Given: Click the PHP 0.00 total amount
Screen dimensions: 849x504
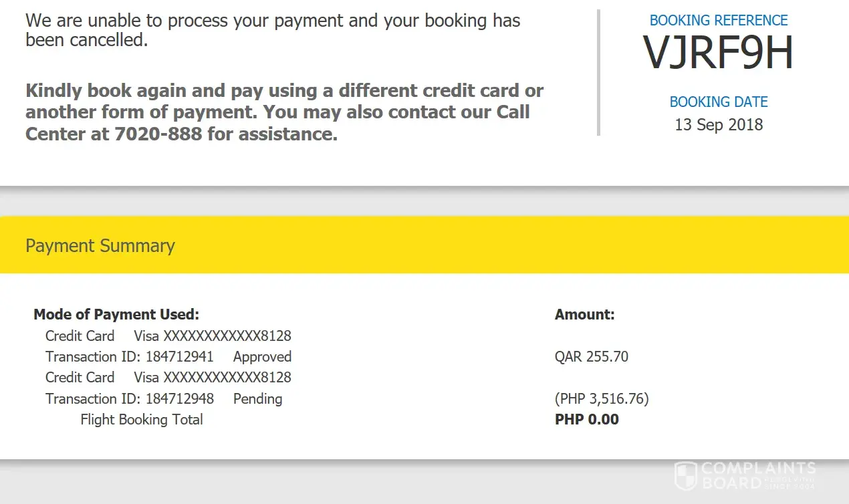Looking at the screenshot, I should coord(587,420).
